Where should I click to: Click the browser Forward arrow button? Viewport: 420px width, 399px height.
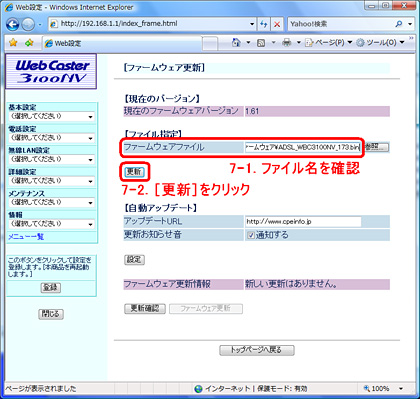click(x=28, y=24)
